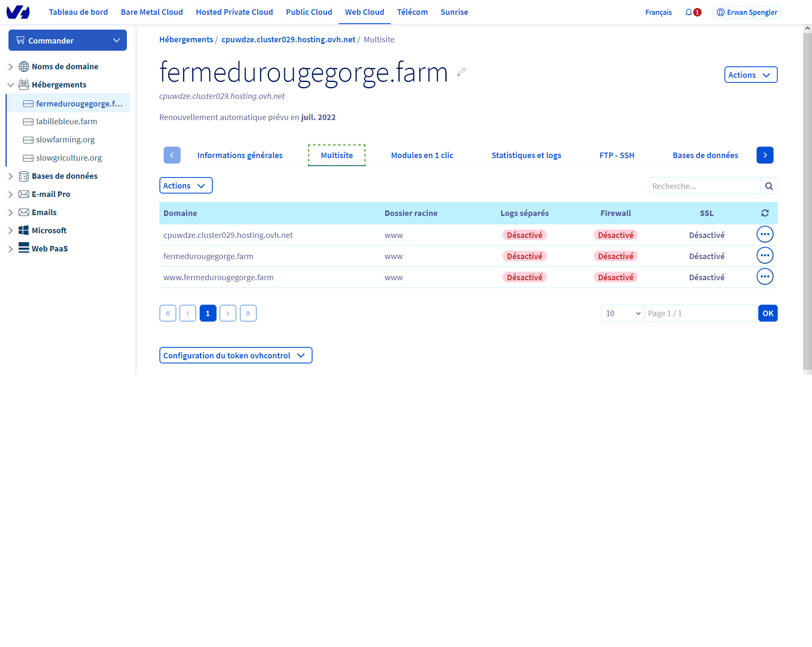Click the OVH logo
The width and height of the screenshot is (812, 647).
point(18,12)
